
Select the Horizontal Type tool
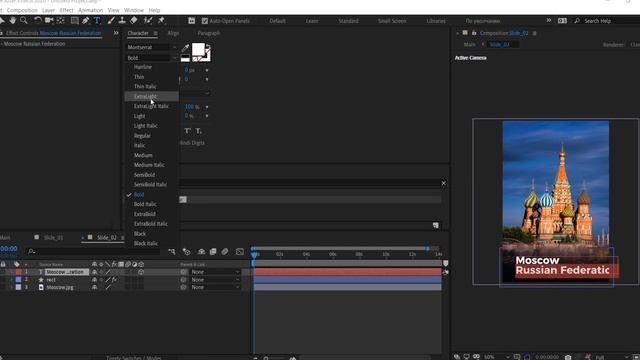pyautogui.click(x=97, y=20)
